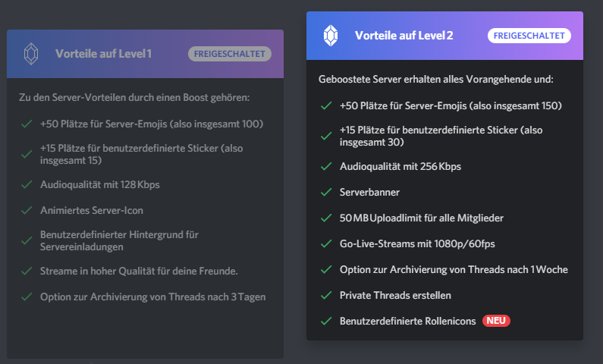
Task: Click the Level 1 thread archive 3 Tage text
Action: tap(152, 297)
